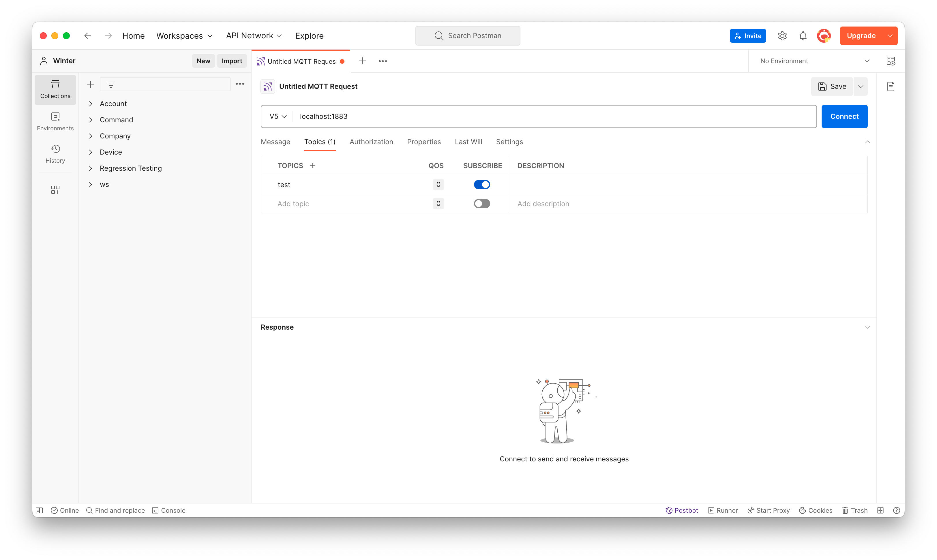Viewport: 937px width, 560px height.
Task: Open the notifications bell
Action: click(x=803, y=35)
